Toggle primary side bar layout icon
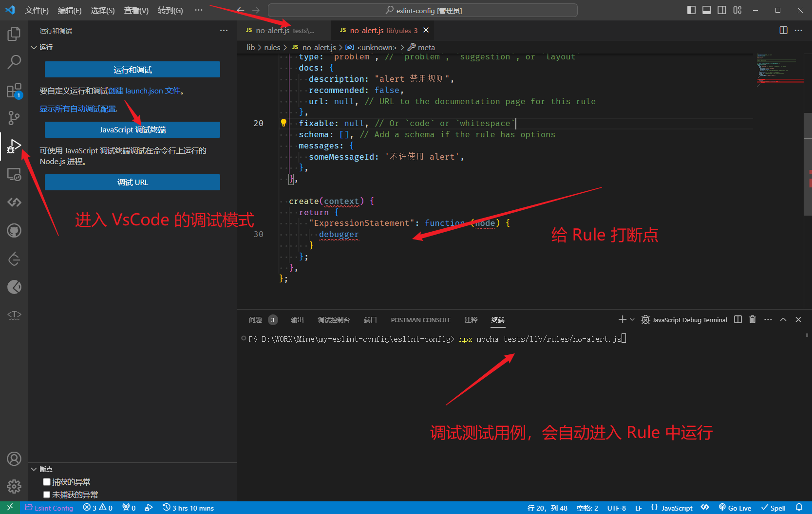The height and width of the screenshot is (514, 812). click(691, 10)
